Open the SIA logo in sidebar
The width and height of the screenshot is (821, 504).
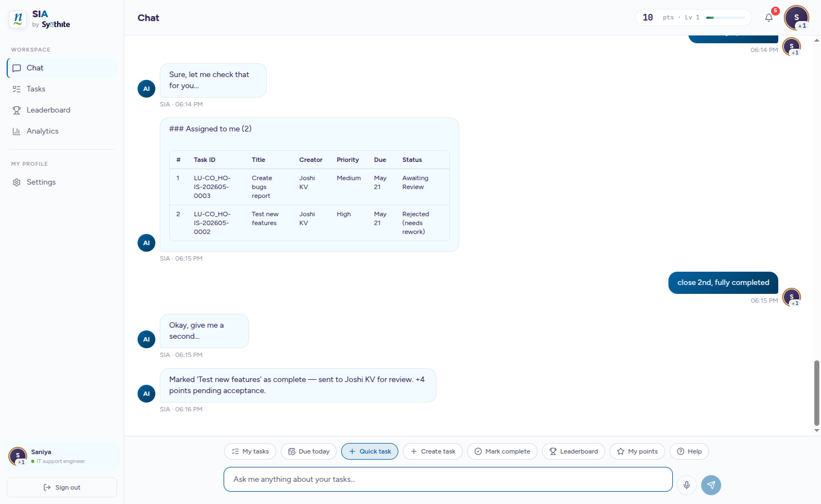tap(18, 19)
